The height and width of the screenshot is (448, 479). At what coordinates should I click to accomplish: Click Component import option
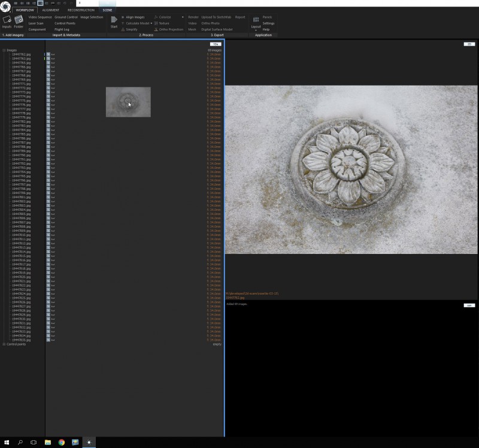pos(37,29)
